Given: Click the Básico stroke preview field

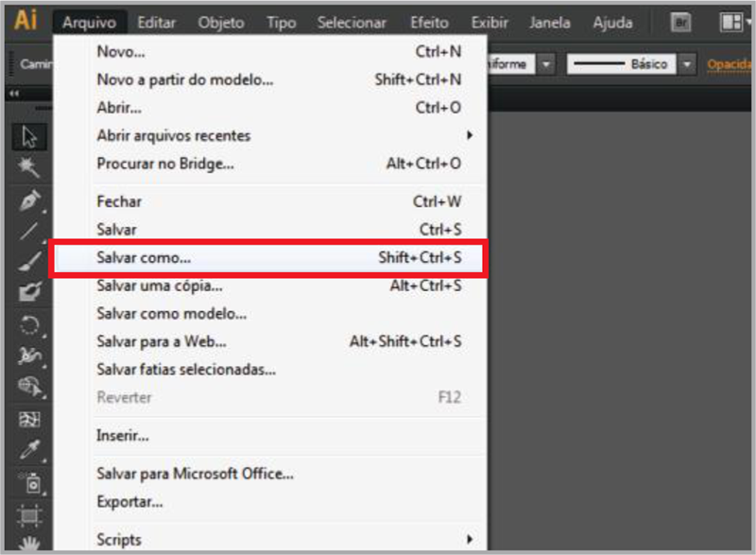Looking at the screenshot, I should 622,63.
